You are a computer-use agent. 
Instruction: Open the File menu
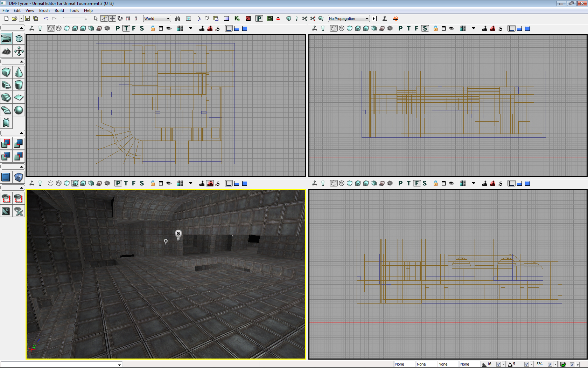[6, 11]
